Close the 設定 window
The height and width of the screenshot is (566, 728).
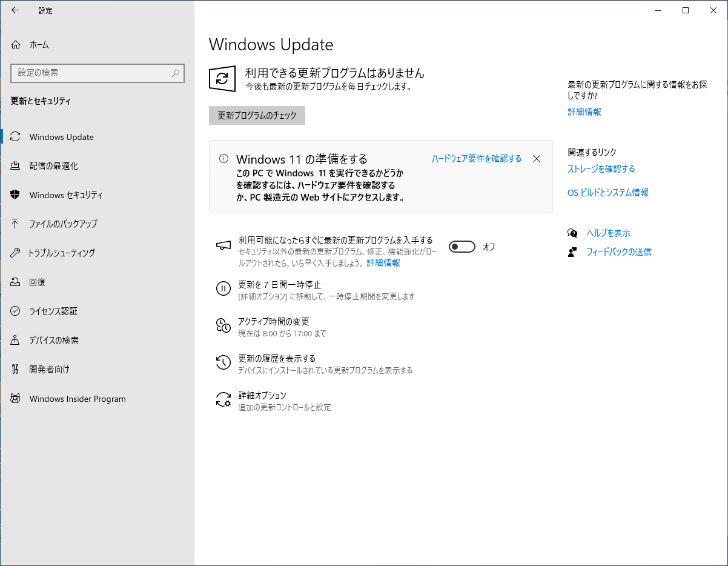[x=713, y=10]
